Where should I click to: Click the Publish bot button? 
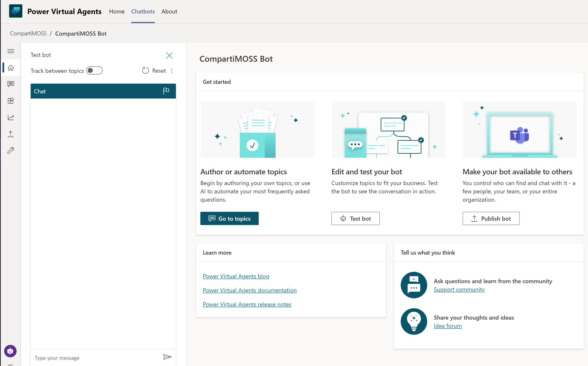point(491,218)
